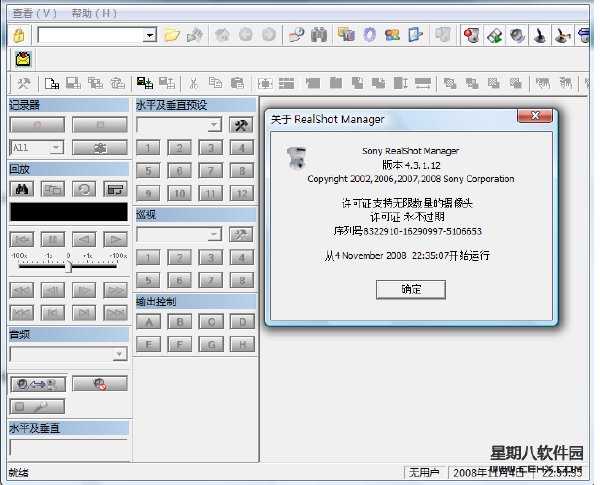
Task: Select pan/tilt preset button 1
Action: tap(148, 148)
